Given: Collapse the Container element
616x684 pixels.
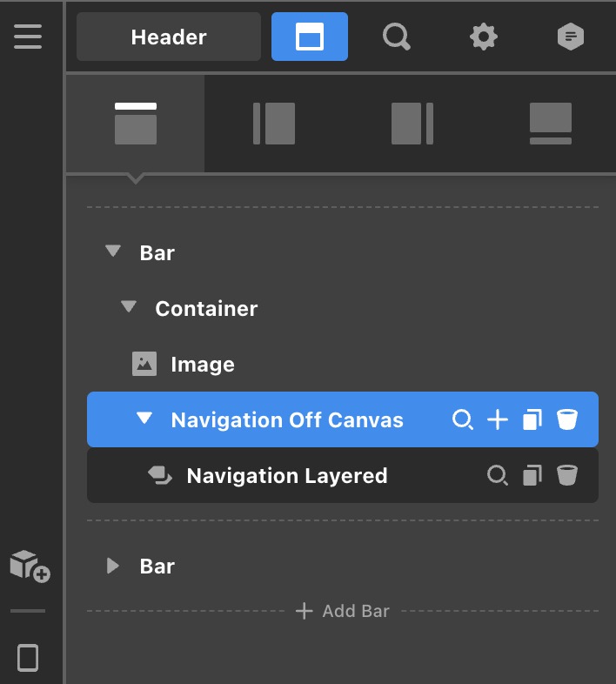Looking at the screenshot, I should 129,307.
